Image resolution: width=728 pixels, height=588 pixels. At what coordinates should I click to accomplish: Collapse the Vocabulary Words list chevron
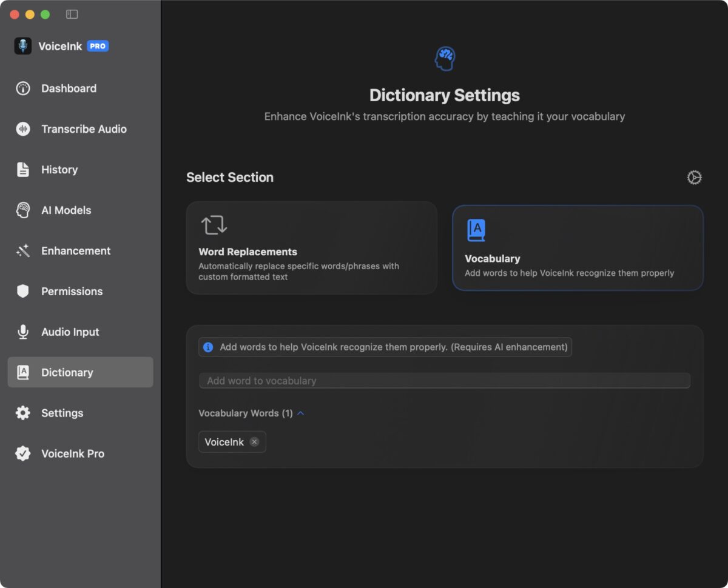click(x=301, y=413)
